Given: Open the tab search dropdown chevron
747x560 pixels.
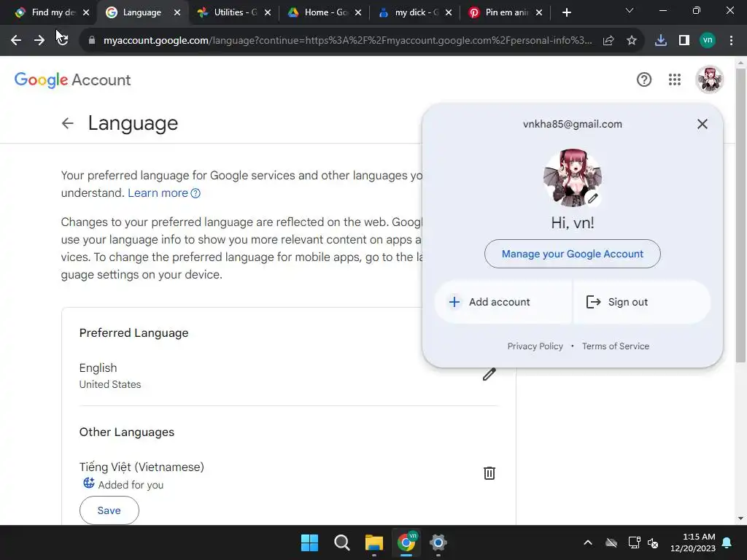Looking at the screenshot, I should 630,10.
